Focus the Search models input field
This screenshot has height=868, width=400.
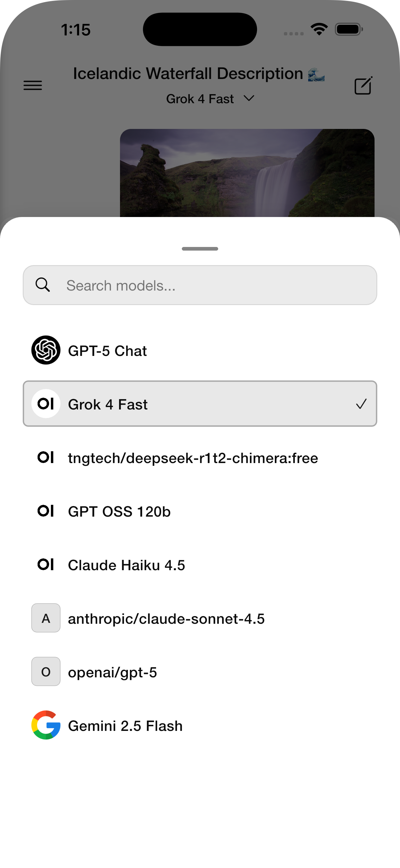click(x=216, y=285)
